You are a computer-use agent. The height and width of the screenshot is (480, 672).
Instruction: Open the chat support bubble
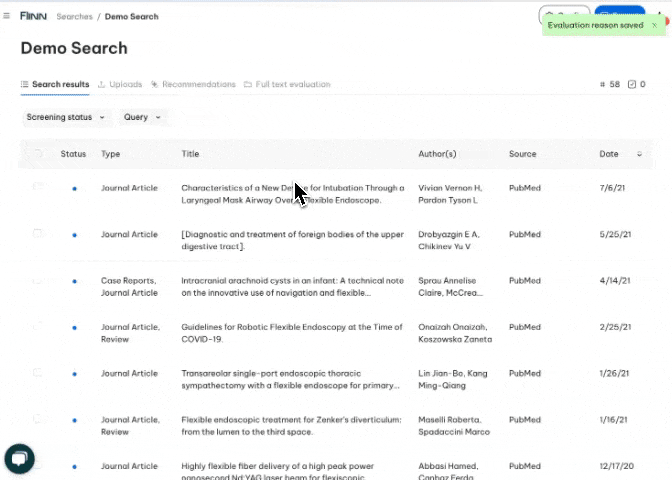19,458
